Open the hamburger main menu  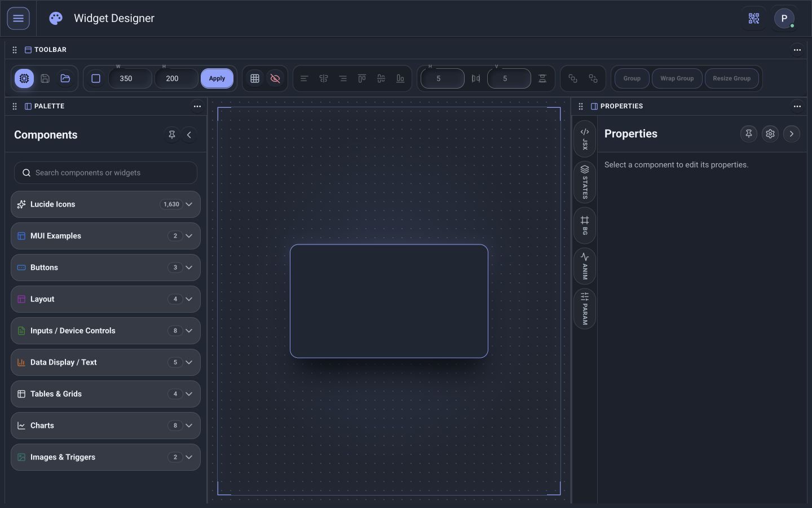(18, 18)
